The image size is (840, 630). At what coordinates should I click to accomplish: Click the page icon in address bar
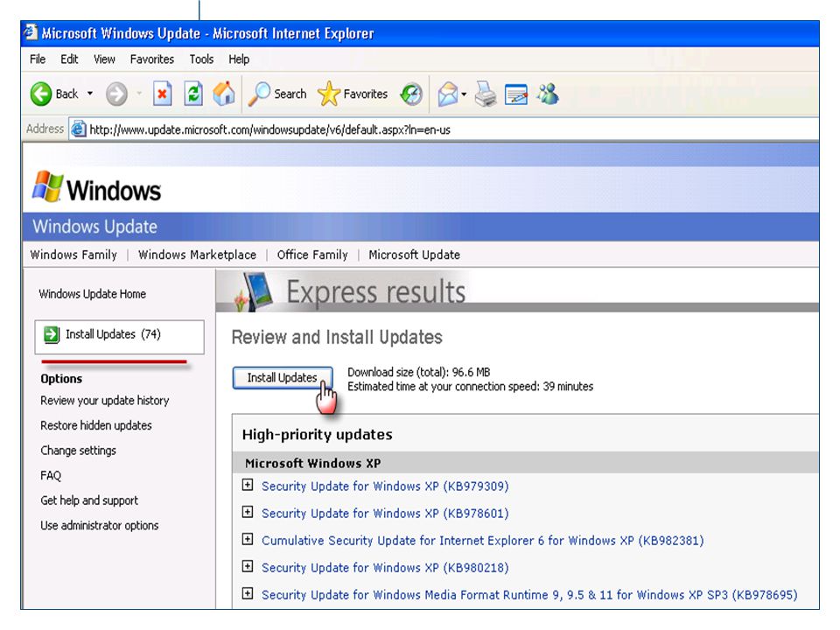click(x=79, y=129)
